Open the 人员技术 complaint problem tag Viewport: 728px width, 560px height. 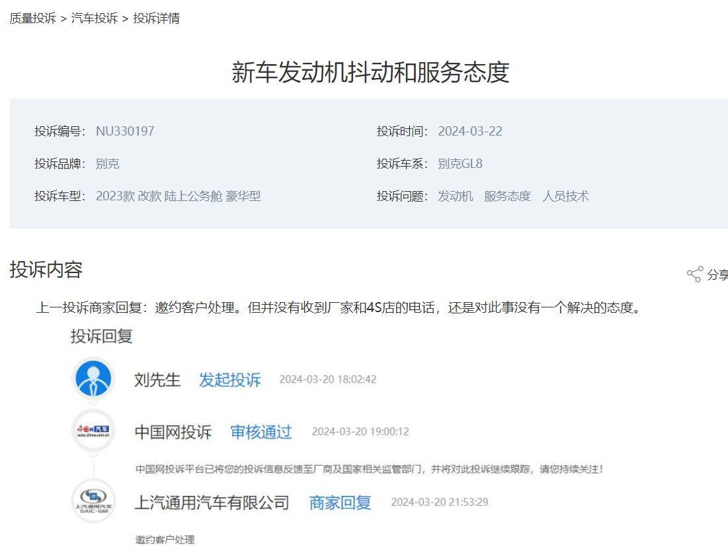pyautogui.click(x=567, y=196)
